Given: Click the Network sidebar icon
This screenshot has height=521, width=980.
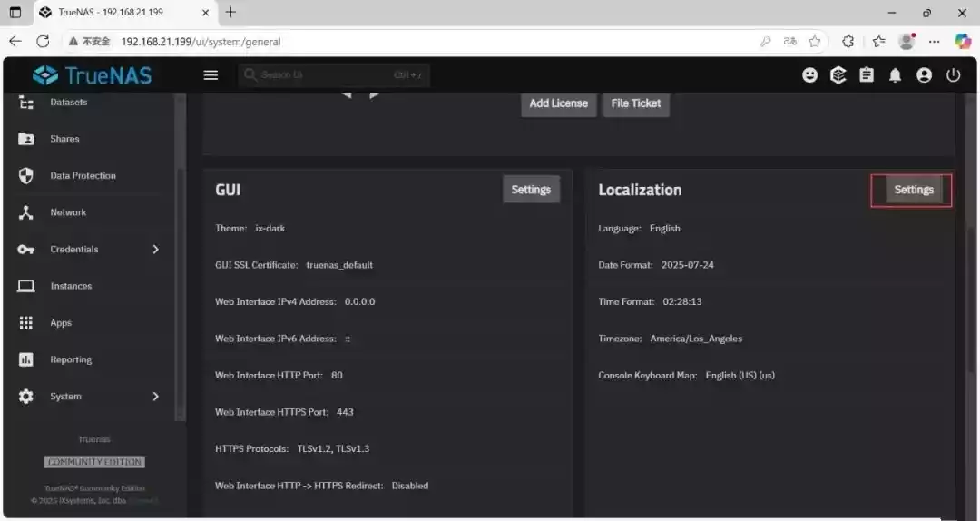Looking at the screenshot, I should 25,212.
